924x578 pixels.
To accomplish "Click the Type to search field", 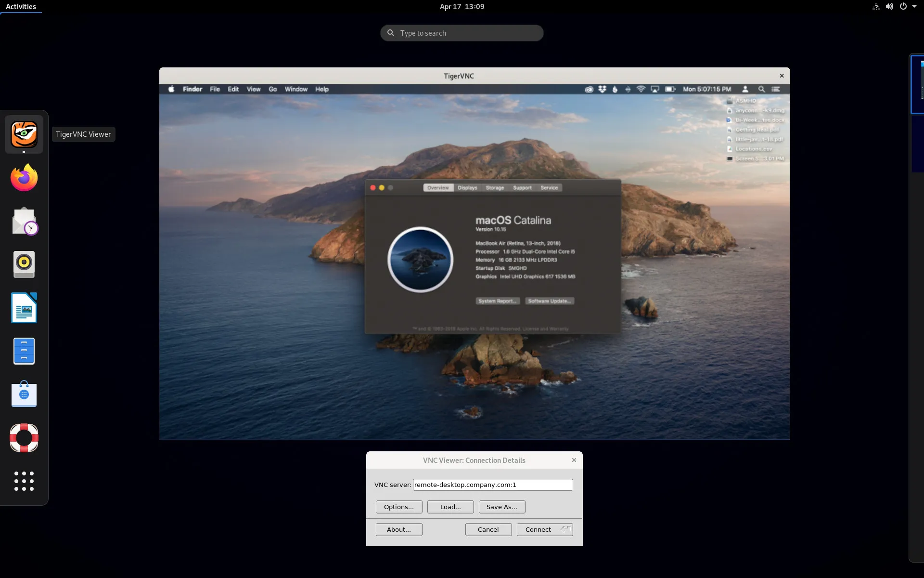I will (462, 33).
